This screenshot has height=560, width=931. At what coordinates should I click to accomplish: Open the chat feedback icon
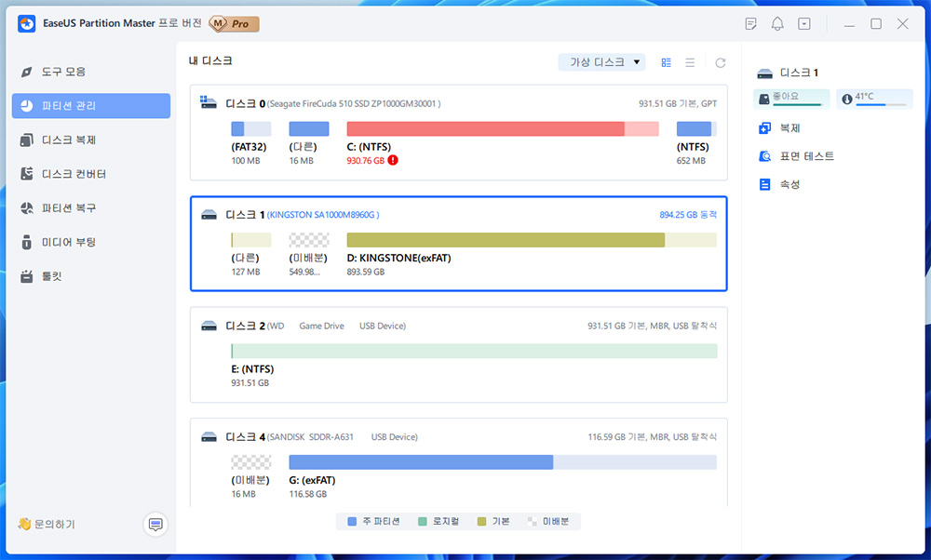155,525
